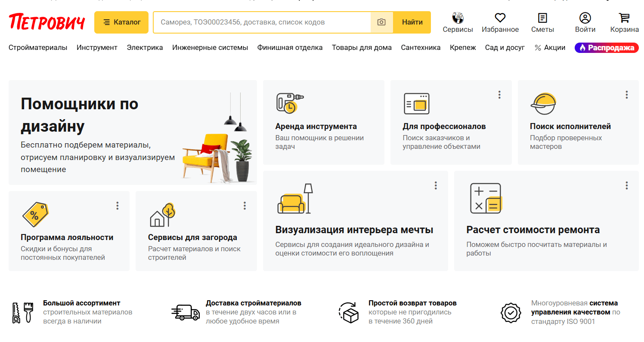
Task: Click the armchair icon for Визуализация интерьера мечты
Action: point(294,199)
